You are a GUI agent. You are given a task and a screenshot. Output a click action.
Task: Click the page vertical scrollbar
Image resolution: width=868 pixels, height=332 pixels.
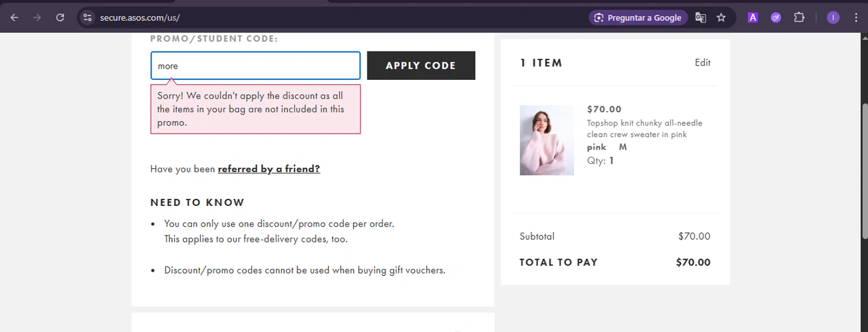pyautogui.click(x=864, y=171)
